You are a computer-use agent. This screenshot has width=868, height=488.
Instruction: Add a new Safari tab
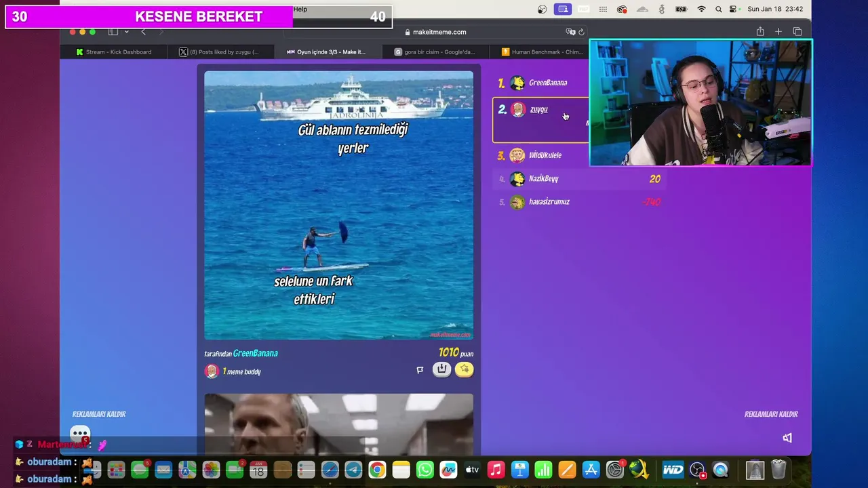pos(778,32)
